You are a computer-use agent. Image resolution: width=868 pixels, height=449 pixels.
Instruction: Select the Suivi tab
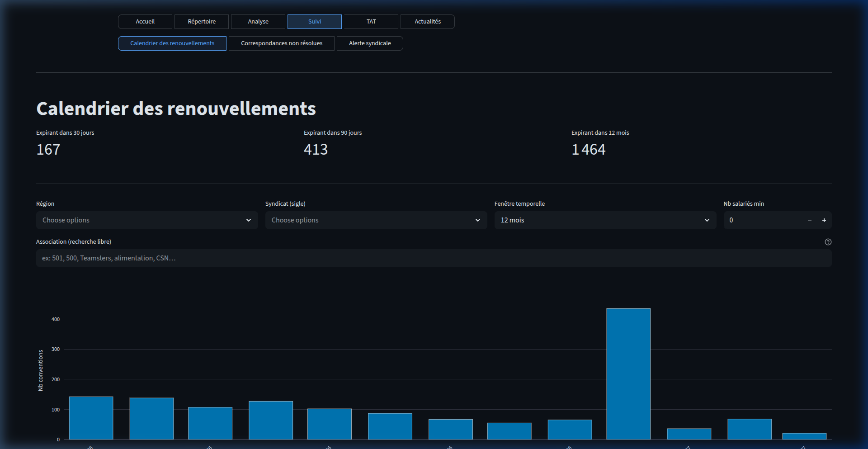(x=315, y=22)
